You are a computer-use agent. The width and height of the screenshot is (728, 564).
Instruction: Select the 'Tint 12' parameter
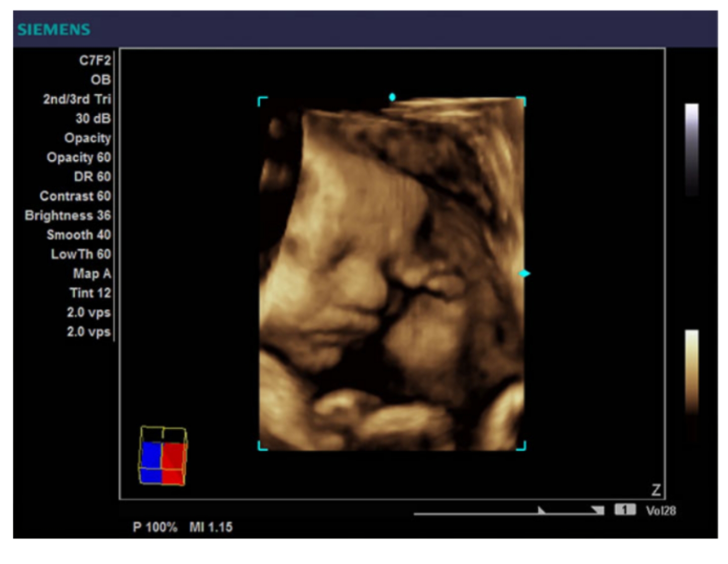tap(91, 293)
